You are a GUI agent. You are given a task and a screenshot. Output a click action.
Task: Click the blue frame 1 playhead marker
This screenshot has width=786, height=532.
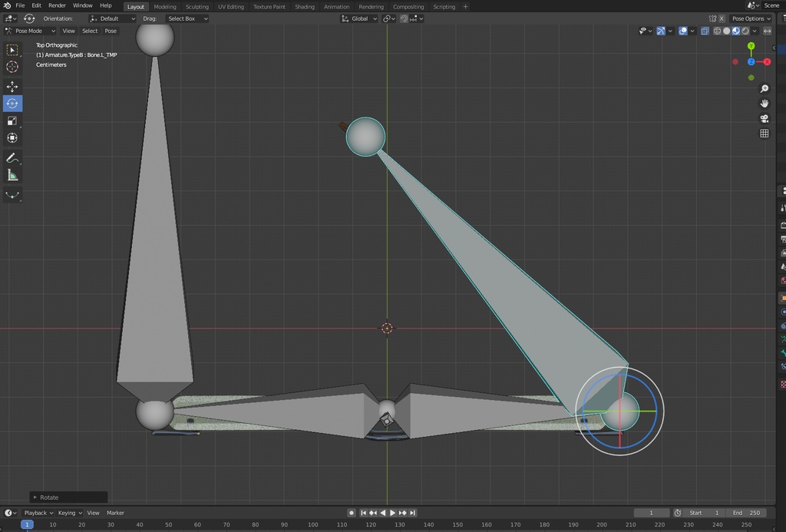coord(27,524)
